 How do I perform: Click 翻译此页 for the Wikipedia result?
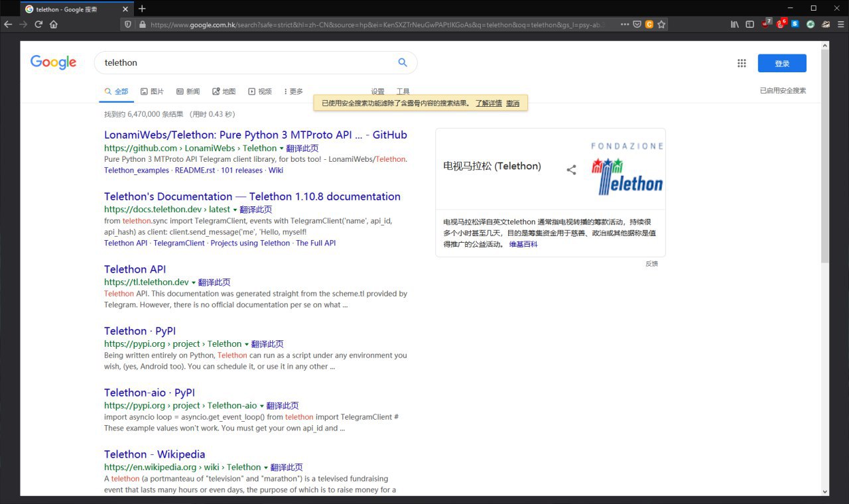pyautogui.click(x=287, y=468)
